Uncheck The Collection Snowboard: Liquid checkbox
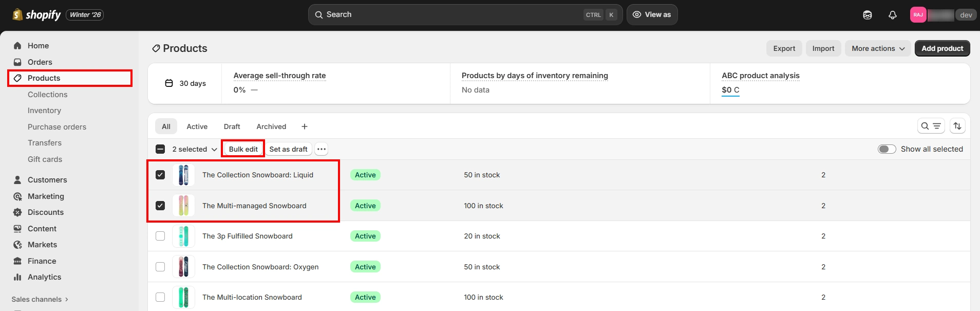The image size is (980, 311). pyautogui.click(x=160, y=175)
